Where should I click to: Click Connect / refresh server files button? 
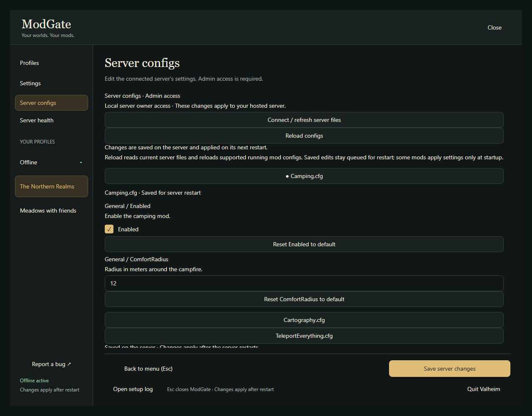(x=304, y=120)
